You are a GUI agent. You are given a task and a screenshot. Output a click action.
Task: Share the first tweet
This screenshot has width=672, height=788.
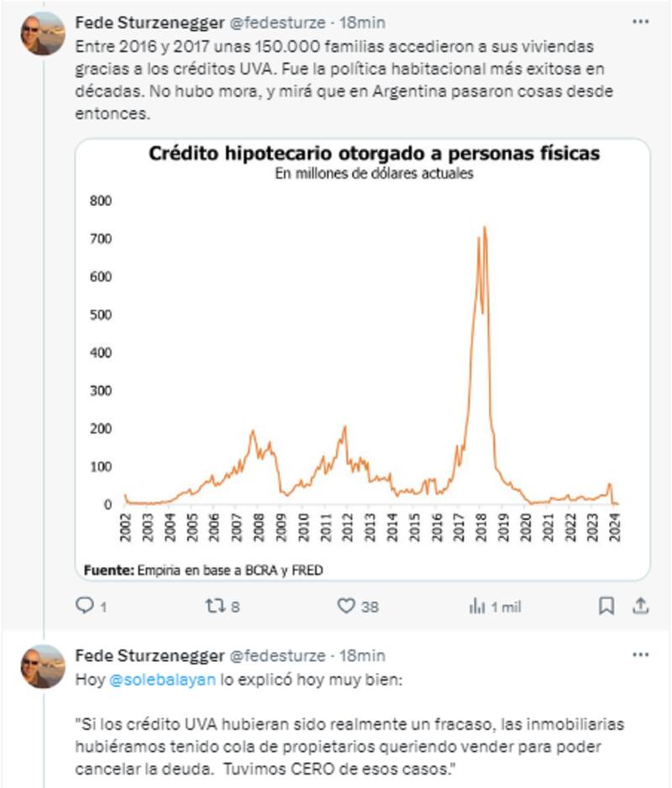[640, 606]
